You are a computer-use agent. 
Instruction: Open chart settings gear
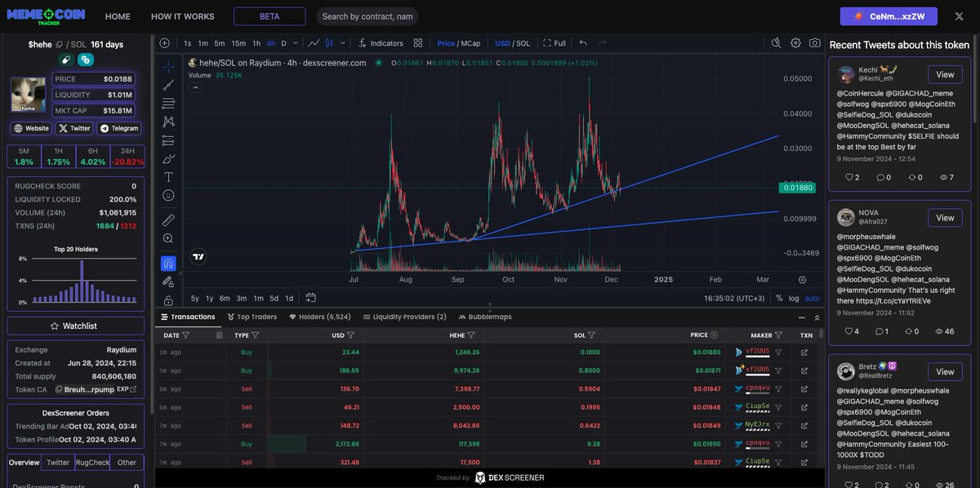click(795, 43)
